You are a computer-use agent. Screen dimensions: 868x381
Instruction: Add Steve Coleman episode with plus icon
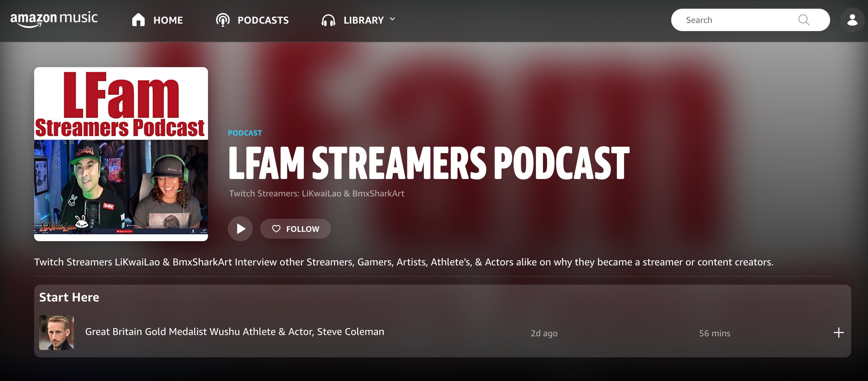click(839, 333)
